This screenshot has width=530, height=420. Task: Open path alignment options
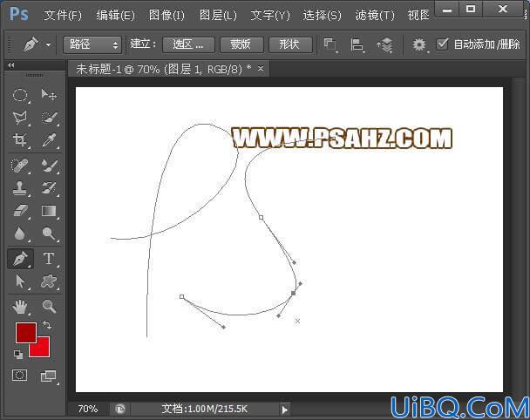tap(357, 45)
